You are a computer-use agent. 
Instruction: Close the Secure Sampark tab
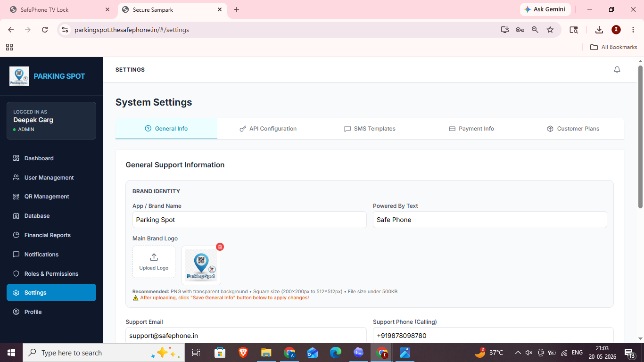[x=220, y=9]
